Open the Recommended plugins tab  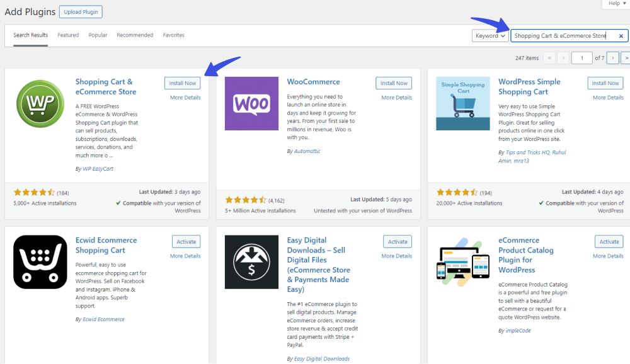tap(135, 35)
